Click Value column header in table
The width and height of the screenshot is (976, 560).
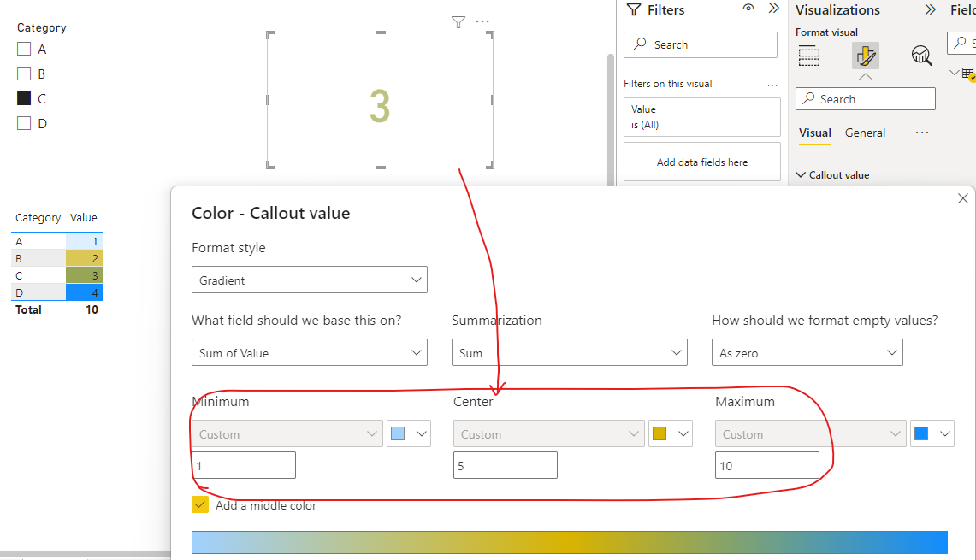[x=84, y=218]
